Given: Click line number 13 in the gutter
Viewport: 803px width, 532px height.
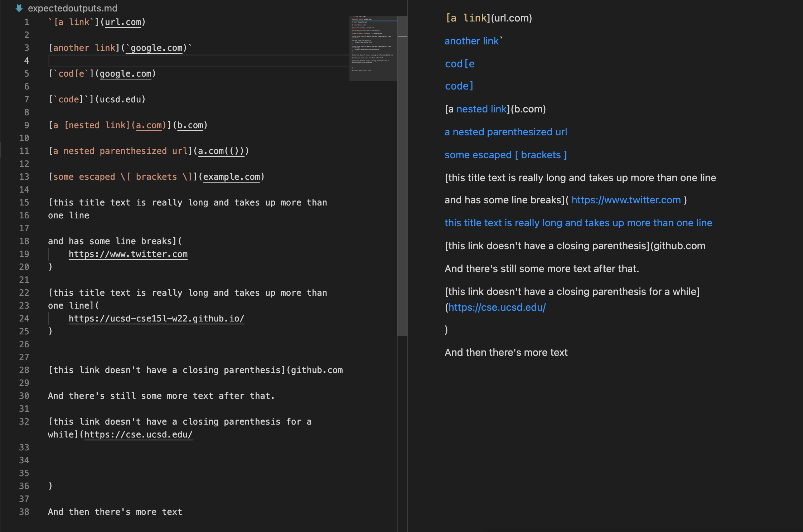Looking at the screenshot, I should [x=24, y=177].
